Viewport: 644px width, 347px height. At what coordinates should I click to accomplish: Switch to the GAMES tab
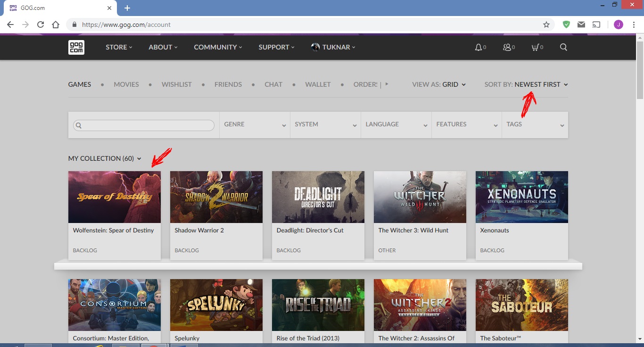[80, 84]
